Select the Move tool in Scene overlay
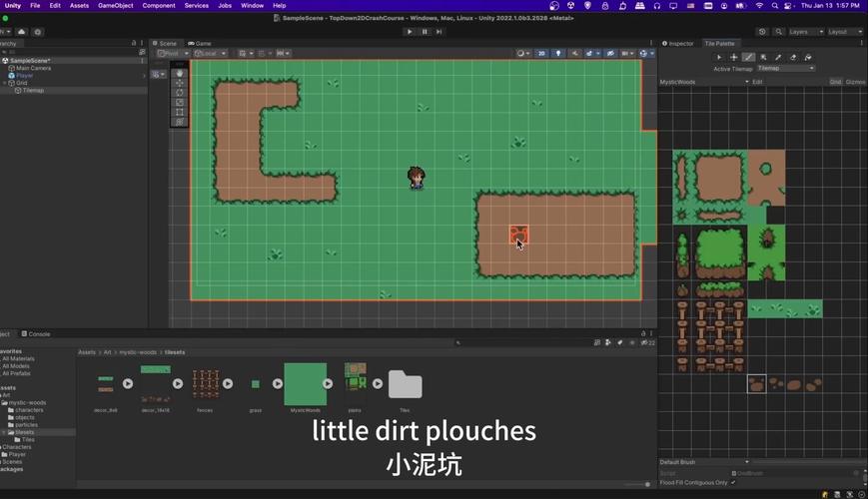This screenshot has width=868, height=499. point(180,83)
